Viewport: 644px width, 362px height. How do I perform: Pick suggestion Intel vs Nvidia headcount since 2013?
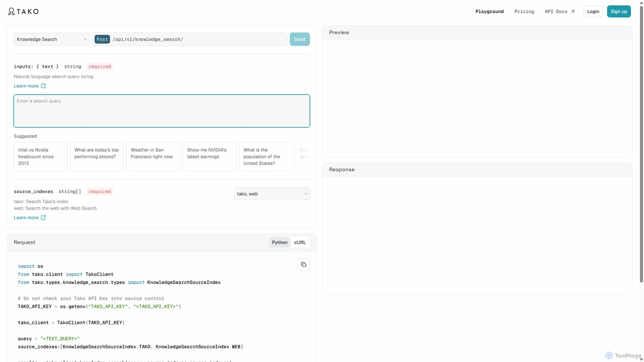click(x=40, y=156)
